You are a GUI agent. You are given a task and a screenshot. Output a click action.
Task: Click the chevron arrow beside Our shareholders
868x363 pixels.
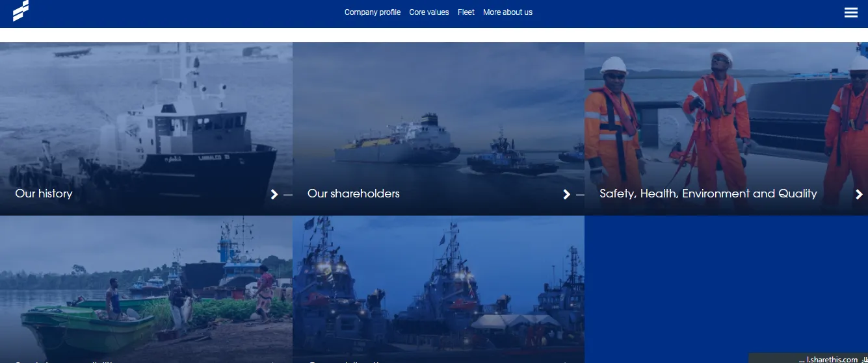566,194
